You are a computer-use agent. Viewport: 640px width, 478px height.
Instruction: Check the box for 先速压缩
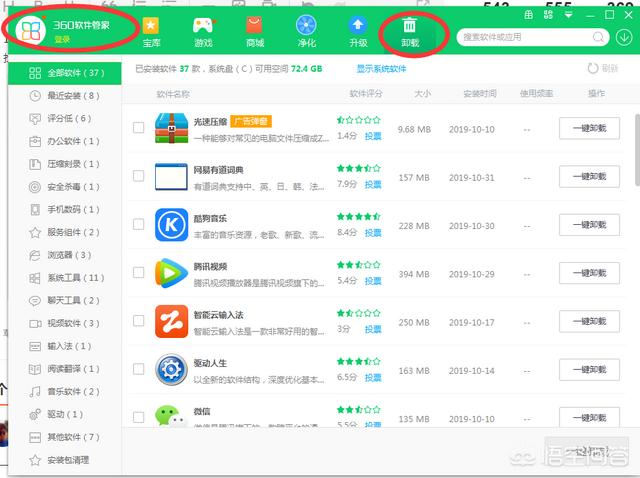point(139,128)
